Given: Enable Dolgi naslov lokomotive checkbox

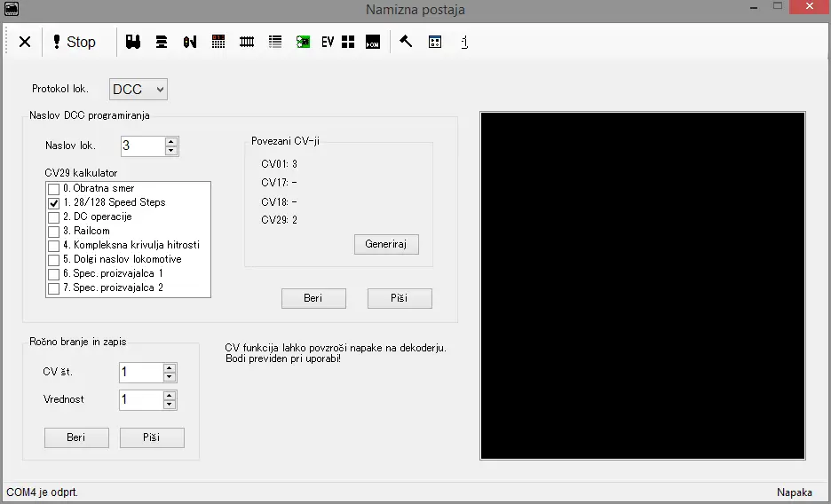Looking at the screenshot, I should (x=54, y=260).
